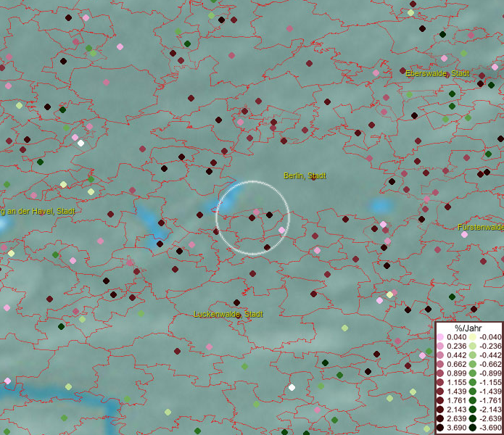Click the legend swatch for 0.040
This screenshot has width=504, height=435.
click(x=440, y=337)
